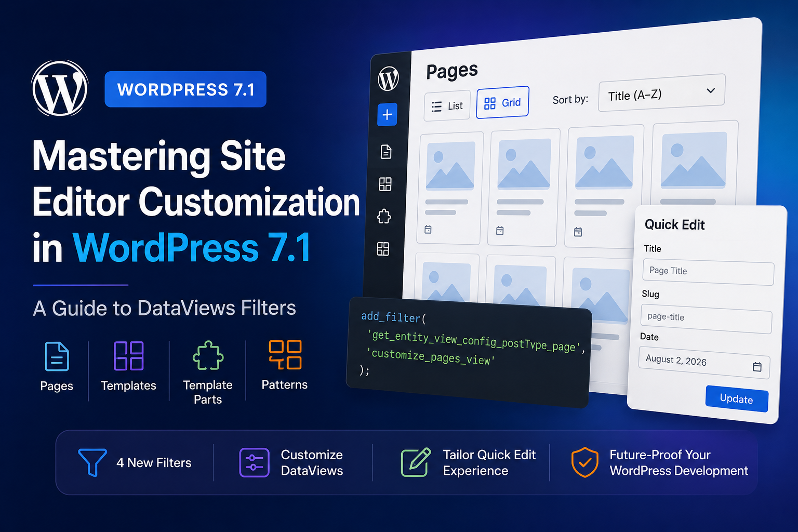Click the orange Patterns icon

(285, 354)
